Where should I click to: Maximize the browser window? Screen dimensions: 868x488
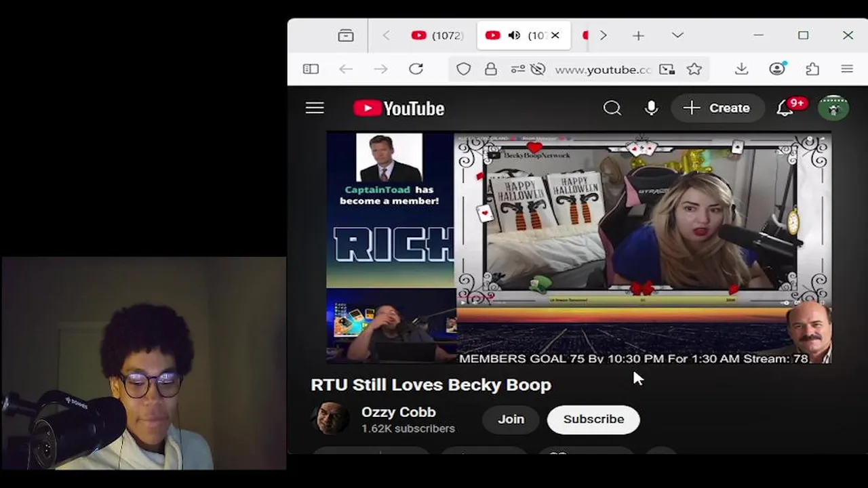pyautogui.click(x=803, y=35)
